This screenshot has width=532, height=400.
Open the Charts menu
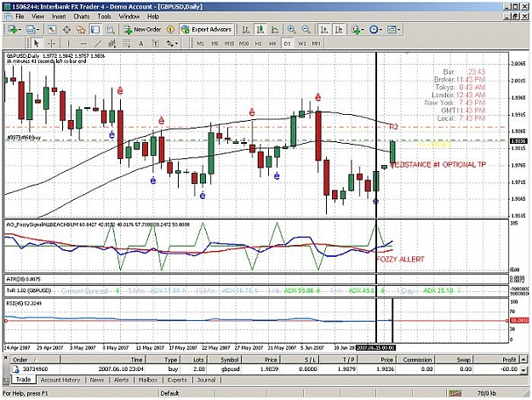82,16
